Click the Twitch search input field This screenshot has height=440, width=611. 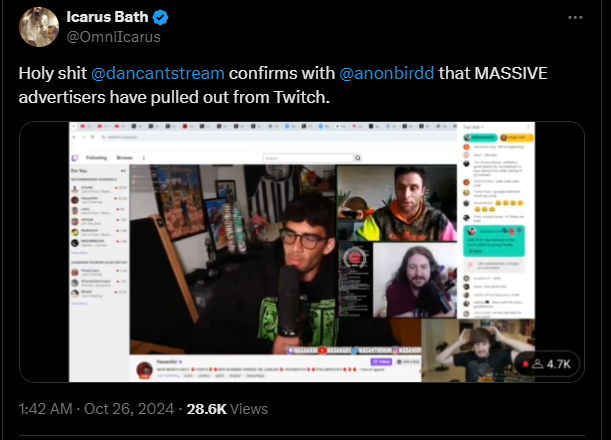click(x=308, y=158)
